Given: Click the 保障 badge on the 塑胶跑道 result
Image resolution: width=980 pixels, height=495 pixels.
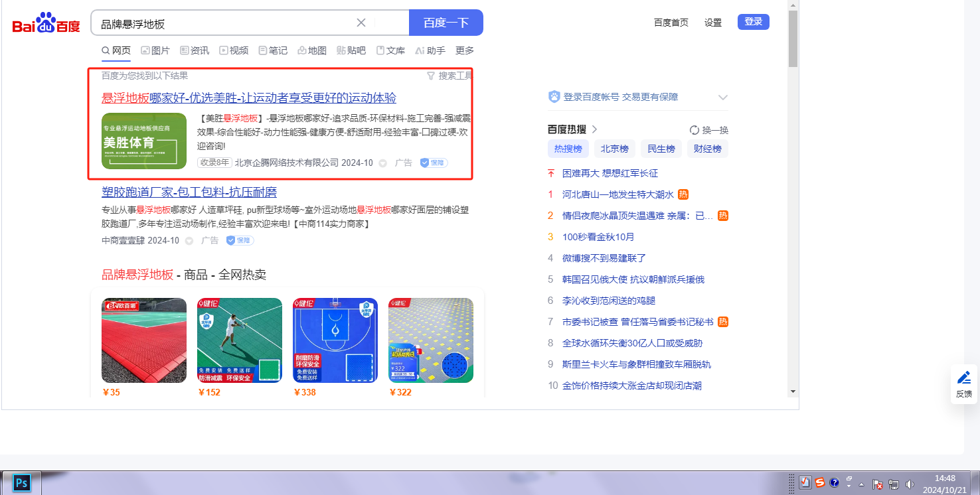Looking at the screenshot, I should (240, 240).
